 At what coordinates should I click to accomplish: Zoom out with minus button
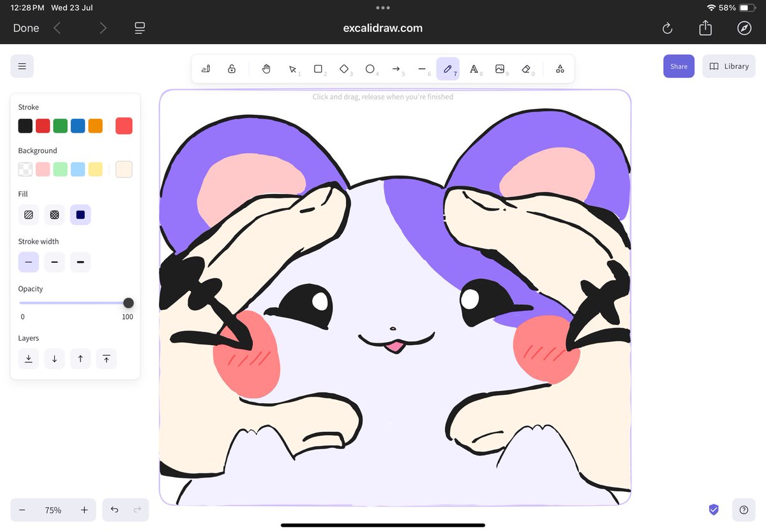pos(22,510)
